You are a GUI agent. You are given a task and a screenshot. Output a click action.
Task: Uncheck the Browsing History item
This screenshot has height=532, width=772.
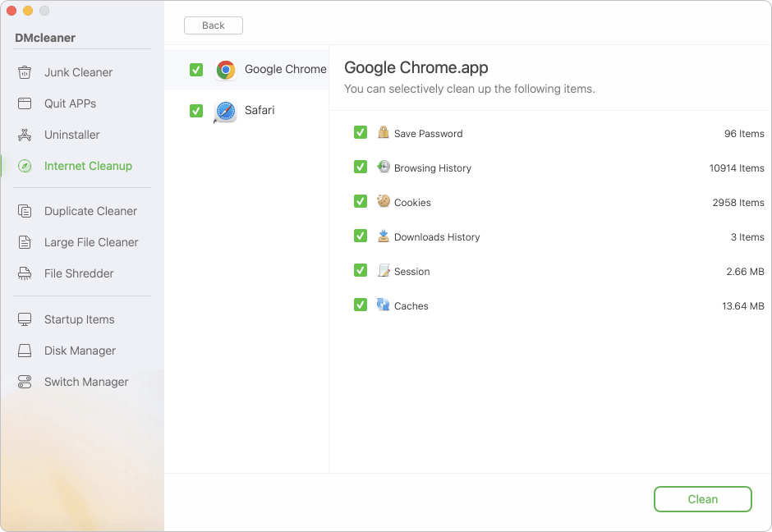click(x=361, y=167)
